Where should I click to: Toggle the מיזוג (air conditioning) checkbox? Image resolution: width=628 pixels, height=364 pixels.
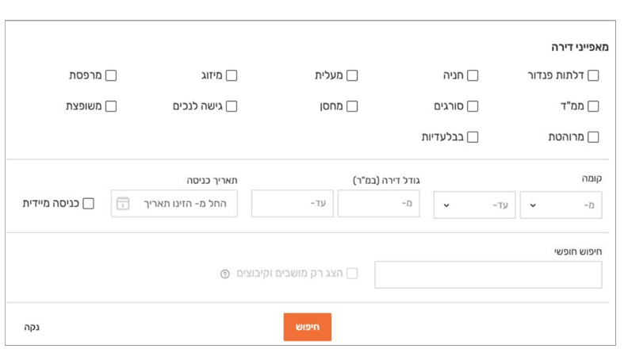(x=232, y=76)
